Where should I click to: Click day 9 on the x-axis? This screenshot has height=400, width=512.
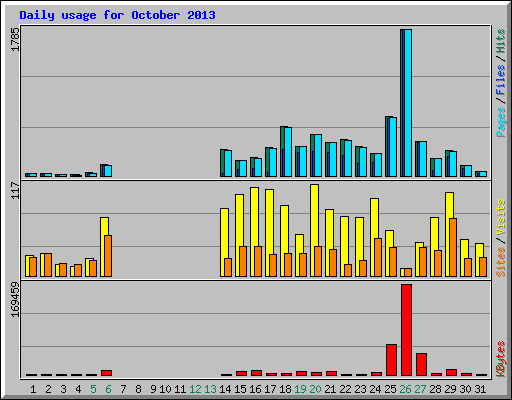tap(153, 389)
